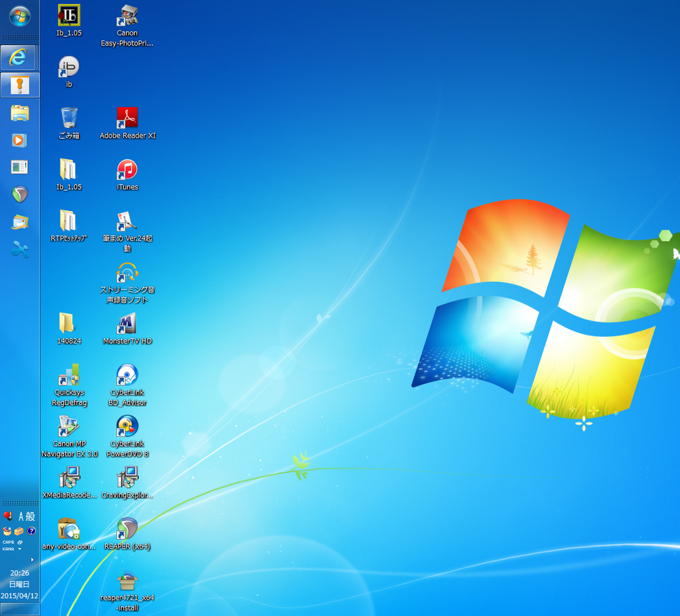Change IME conversion mode '般'

(x=31, y=516)
